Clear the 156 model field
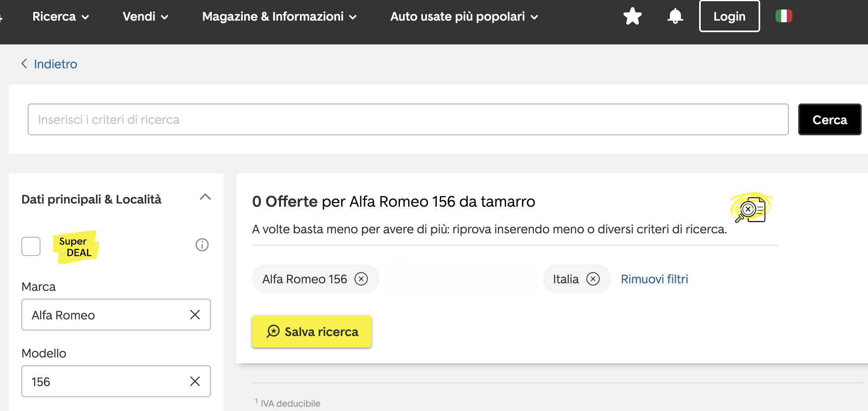Screen dimensions: 868x411 click(195, 381)
